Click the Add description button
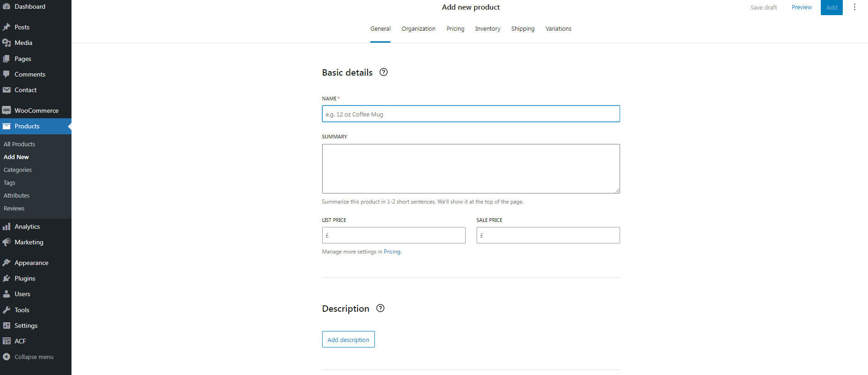Viewport: 868px width, 375px height. coord(348,339)
